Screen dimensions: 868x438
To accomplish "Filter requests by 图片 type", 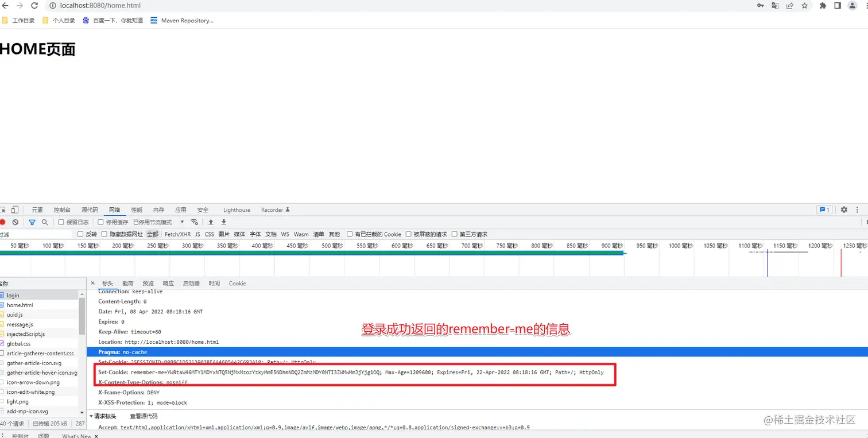I will pyautogui.click(x=224, y=234).
